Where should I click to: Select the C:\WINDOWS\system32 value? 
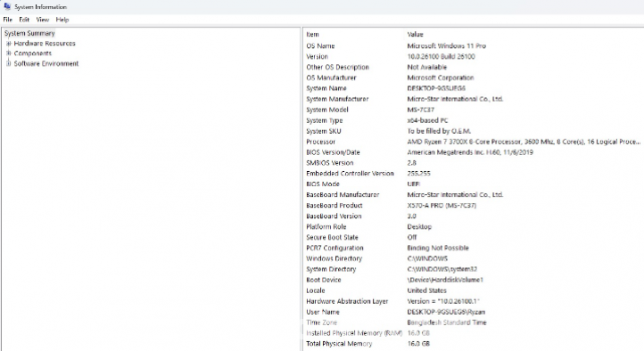(x=442, y=270)
